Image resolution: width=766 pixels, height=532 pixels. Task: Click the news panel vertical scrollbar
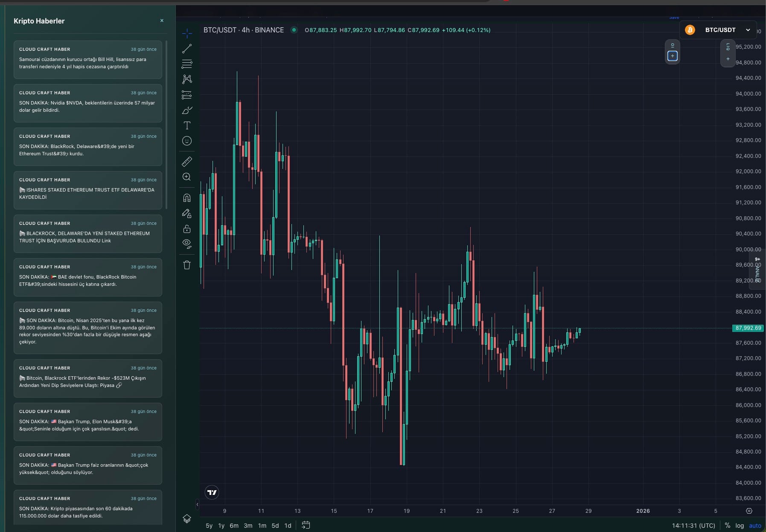(x=166, y=125)
